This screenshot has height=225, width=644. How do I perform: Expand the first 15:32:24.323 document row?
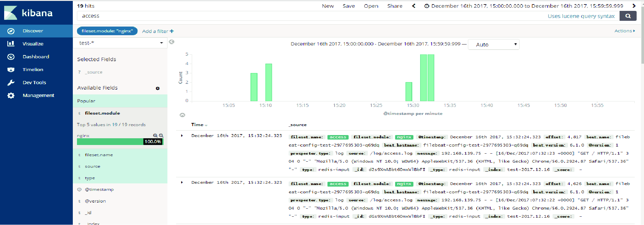point(182,136)
